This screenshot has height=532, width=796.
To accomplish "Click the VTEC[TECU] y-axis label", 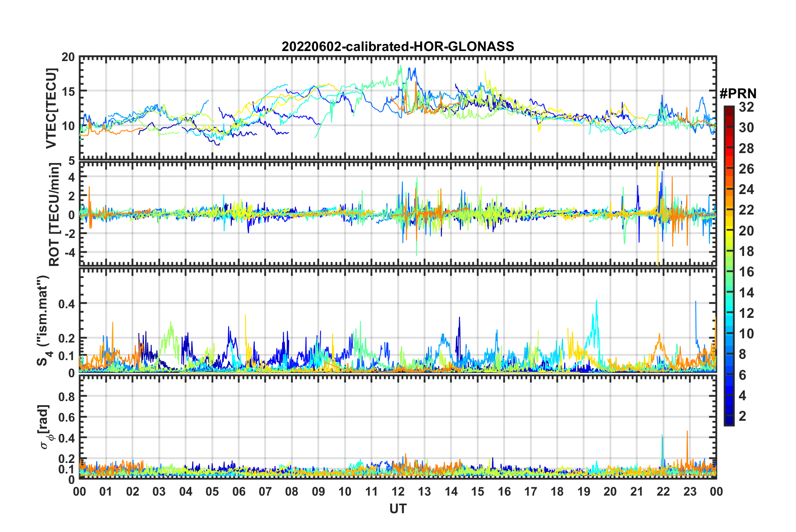I will [x=51, y=109].
